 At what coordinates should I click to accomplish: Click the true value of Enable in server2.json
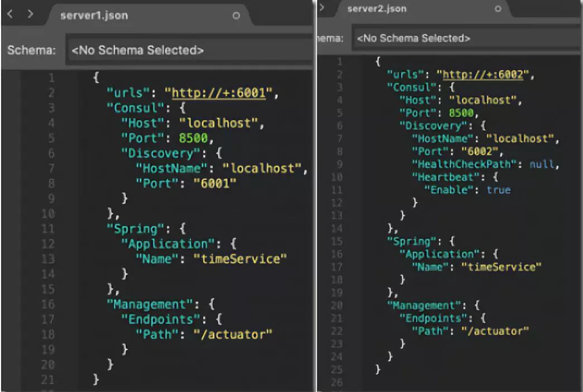pyautogui.click(x=498, y=190)
